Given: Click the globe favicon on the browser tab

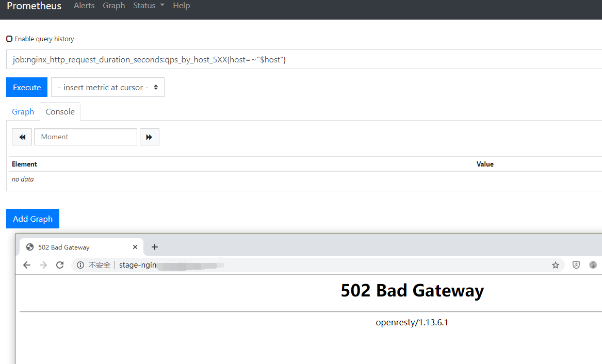Looking at the screenshot, I should click(x=30, y=247).
